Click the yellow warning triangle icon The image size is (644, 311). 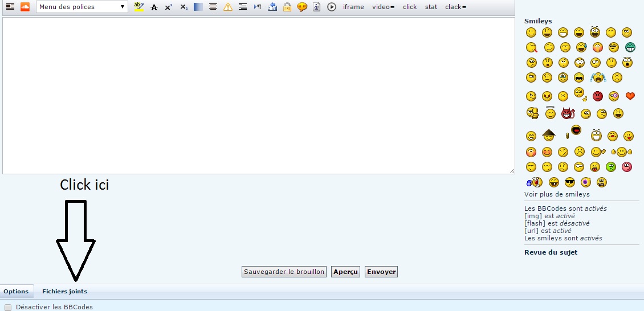click(x=227, y=7)
